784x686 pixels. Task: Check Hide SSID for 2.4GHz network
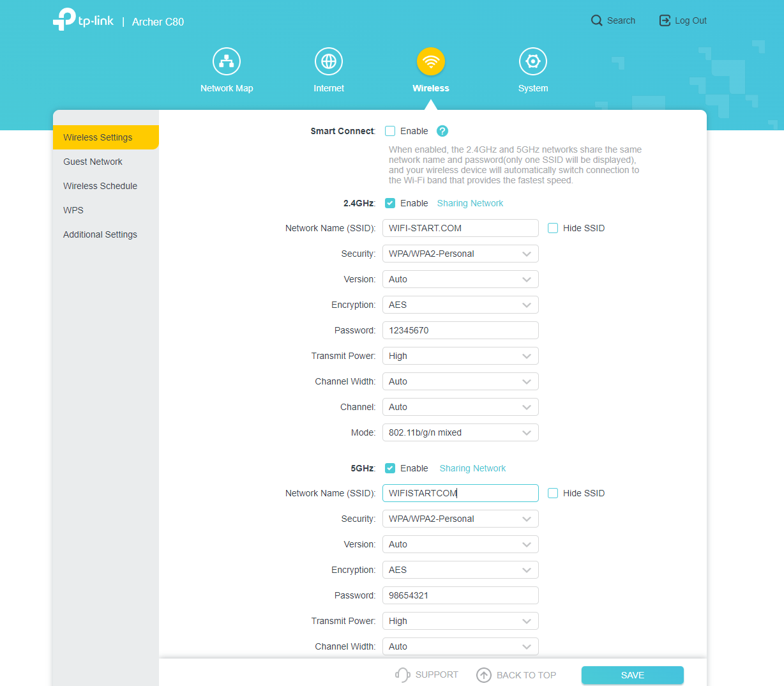553,228
